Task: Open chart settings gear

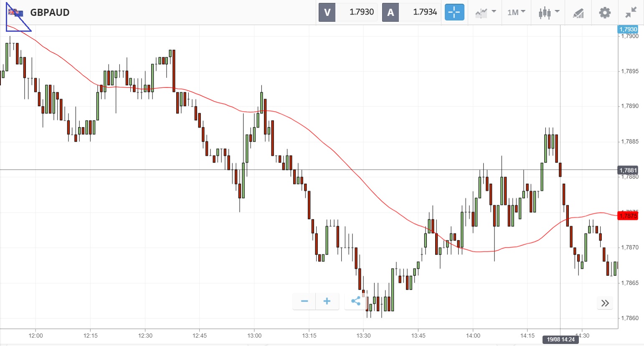Action: tap(604, 13)
